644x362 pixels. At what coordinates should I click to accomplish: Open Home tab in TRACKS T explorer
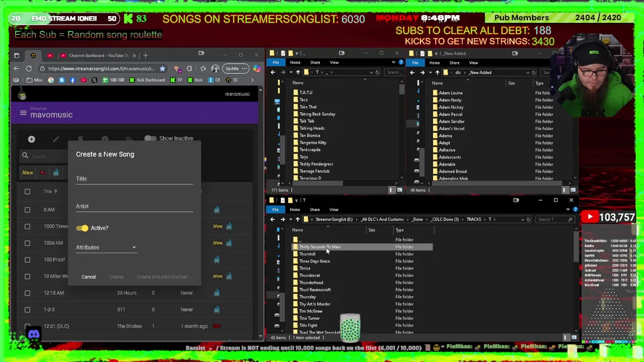tap(295, 209)
